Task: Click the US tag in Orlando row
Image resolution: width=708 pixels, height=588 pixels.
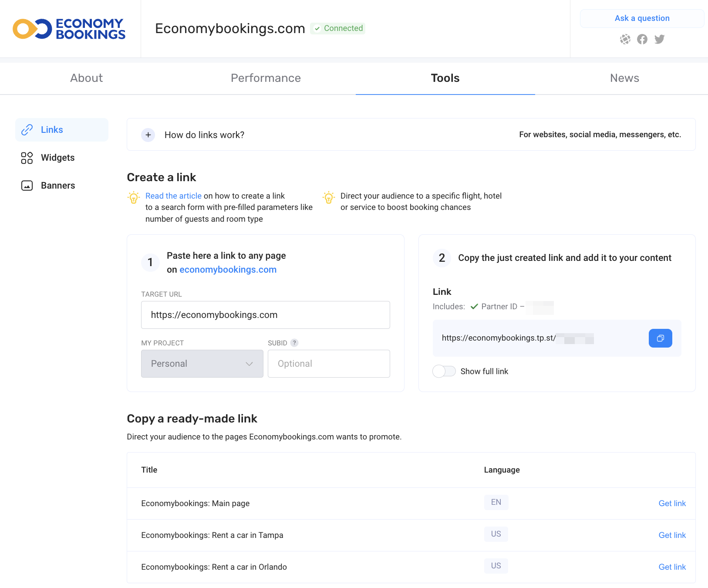Action: (x=496, y=566)
